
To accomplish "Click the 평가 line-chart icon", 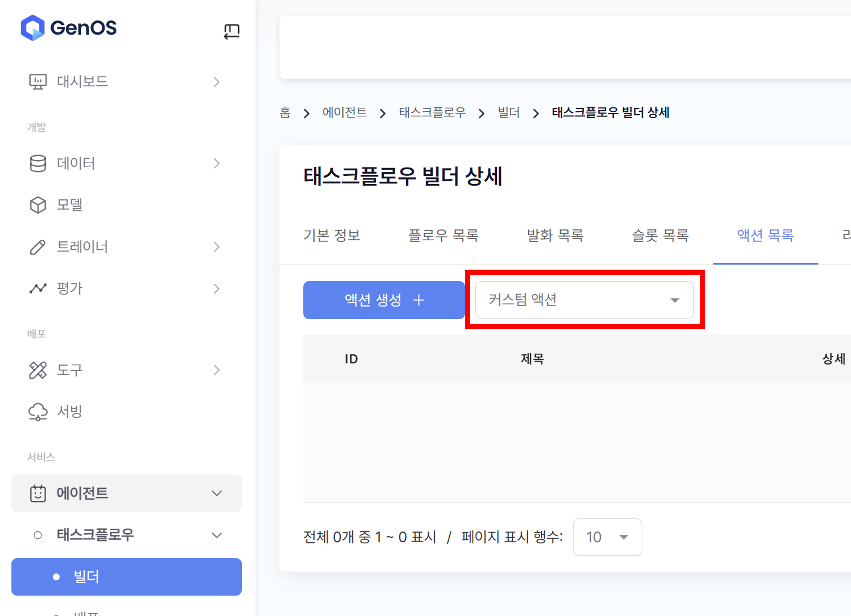I will point(38,289).
